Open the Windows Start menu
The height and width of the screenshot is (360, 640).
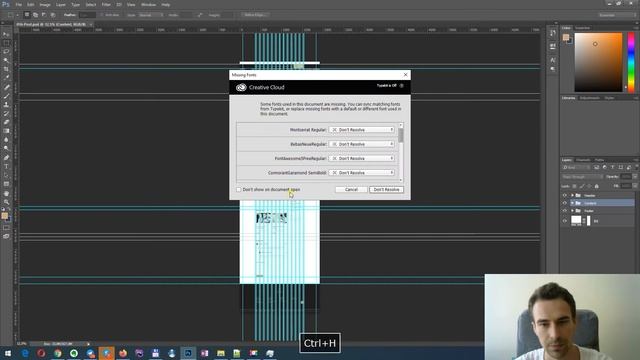[x=8, y=353]
